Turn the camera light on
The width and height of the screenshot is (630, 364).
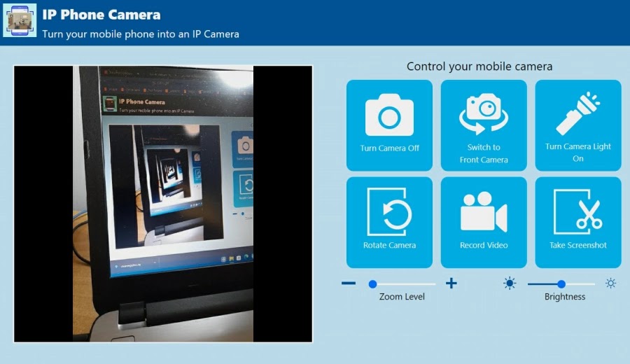click(x=578, y=125)
